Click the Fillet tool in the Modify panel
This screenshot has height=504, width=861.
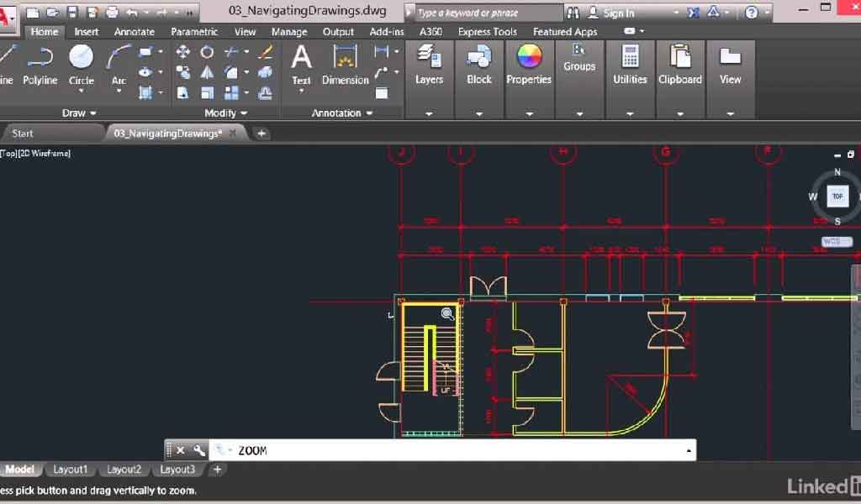click(231, 72)
